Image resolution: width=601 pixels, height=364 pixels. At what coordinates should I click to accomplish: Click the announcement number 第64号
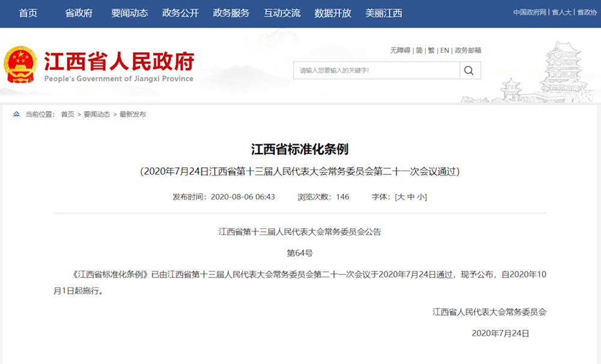click(x=300, y=253)
